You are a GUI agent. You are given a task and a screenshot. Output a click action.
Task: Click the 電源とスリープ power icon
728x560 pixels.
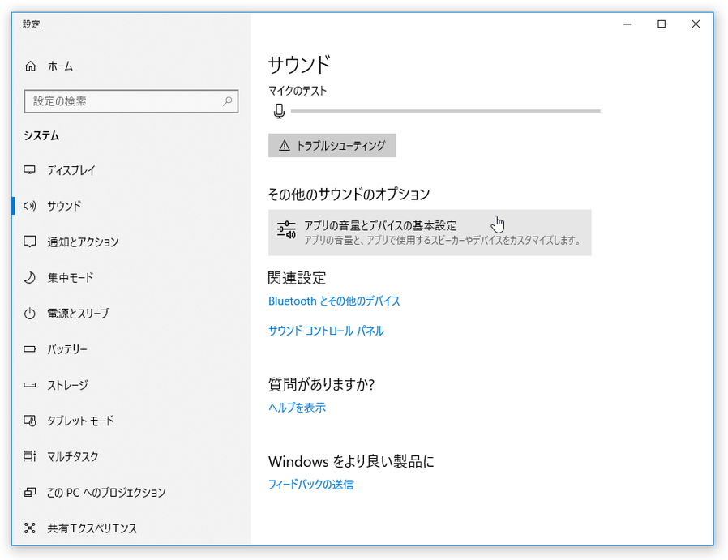(30, 314)
